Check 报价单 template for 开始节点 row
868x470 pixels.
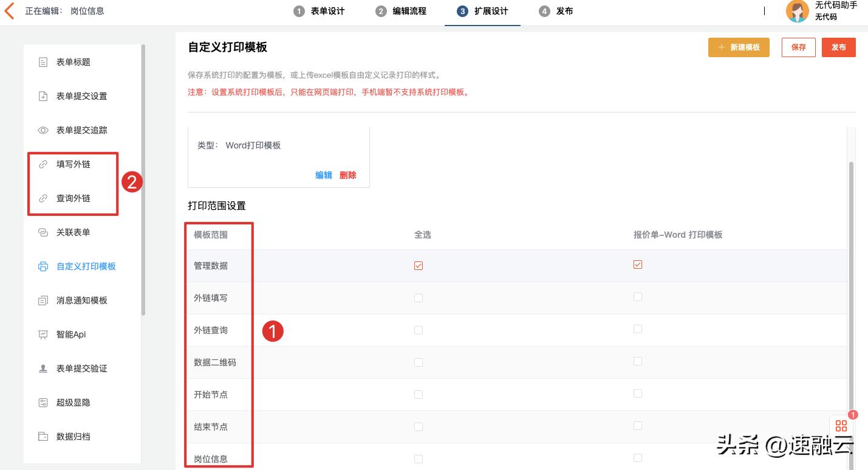pos(638,393)
